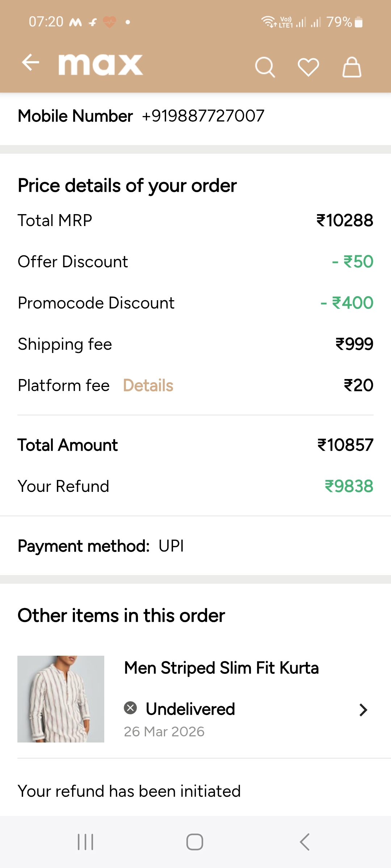Tap the Your Refund amount ₹9838
Image resolution: width=391 pixels, height=868 pixels.
tap(349, 486)
